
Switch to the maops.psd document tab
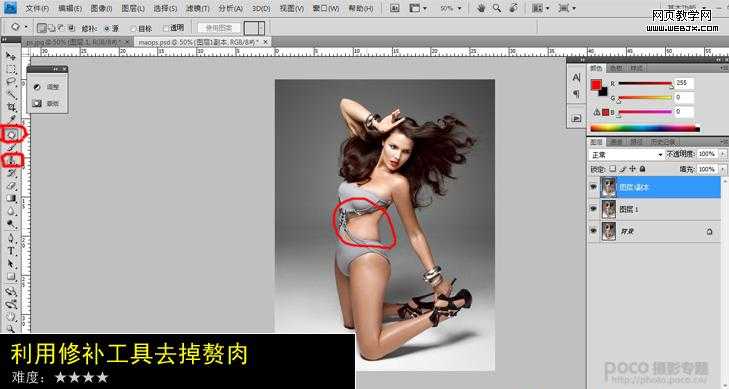pos(203,42)
